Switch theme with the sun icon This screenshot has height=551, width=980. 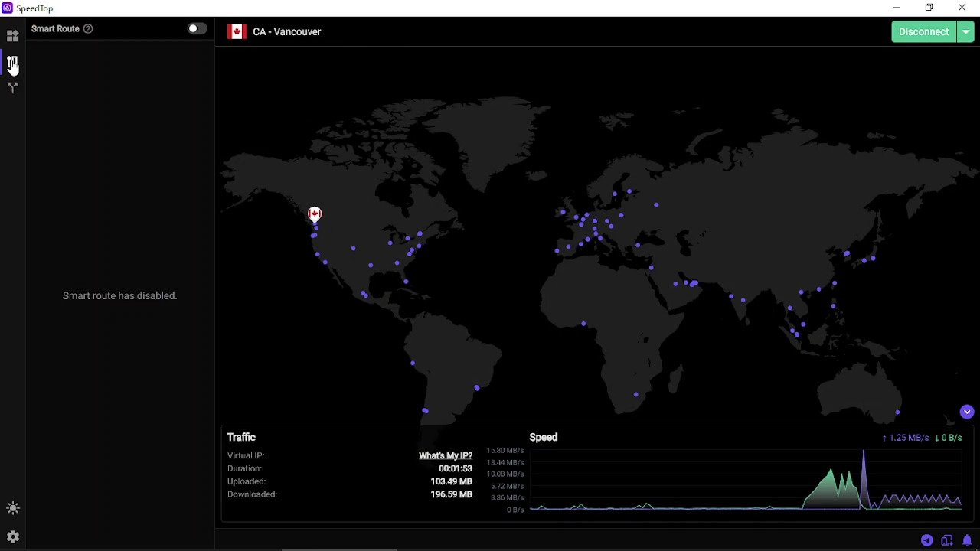coord(12,508)
